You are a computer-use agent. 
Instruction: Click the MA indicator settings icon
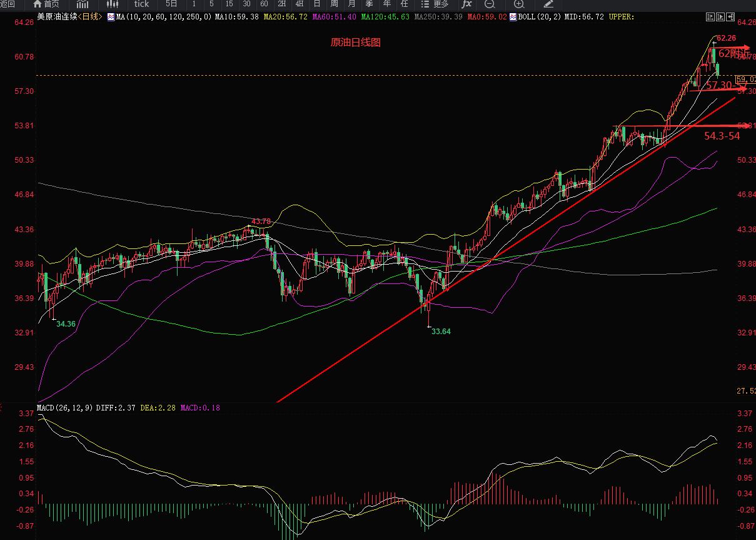click(x=111, y=17)
